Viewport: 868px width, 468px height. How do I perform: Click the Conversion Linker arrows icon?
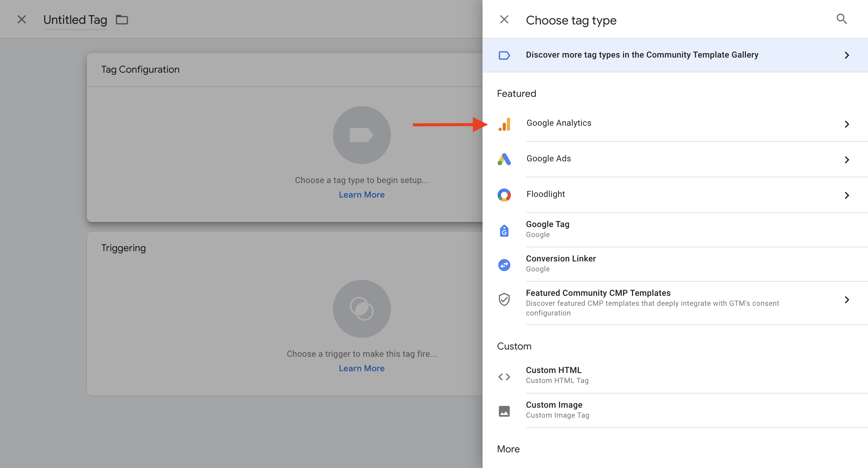click(504, 265)
